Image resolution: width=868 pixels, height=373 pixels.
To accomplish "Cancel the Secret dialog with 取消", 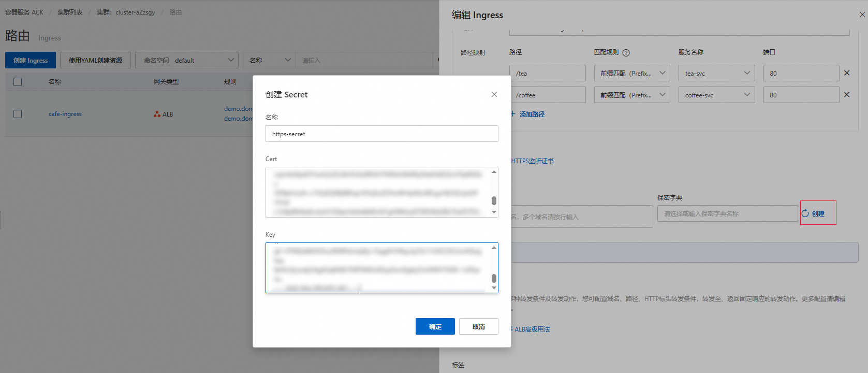I will [479, 326].
